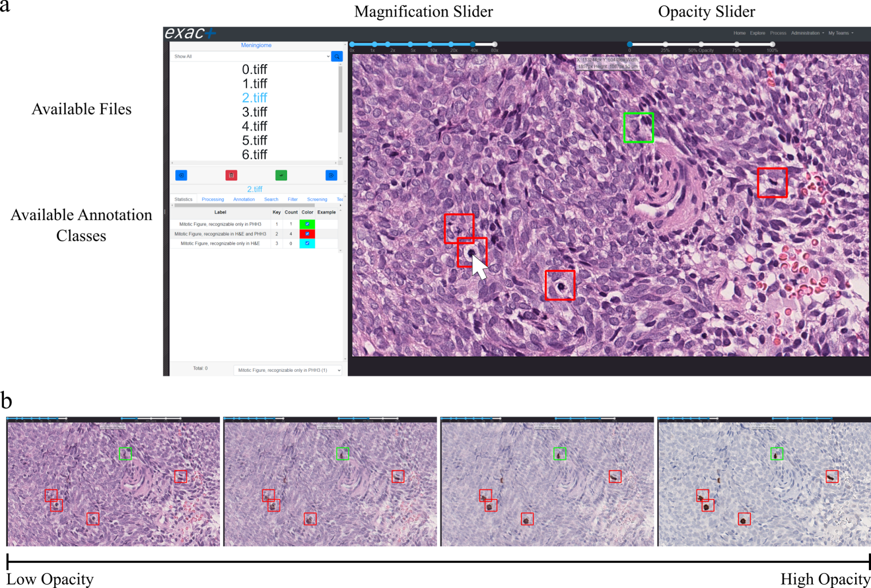Toggle visibility checkbox for H&E-only mitotic figures

click(x=307, y=243)
